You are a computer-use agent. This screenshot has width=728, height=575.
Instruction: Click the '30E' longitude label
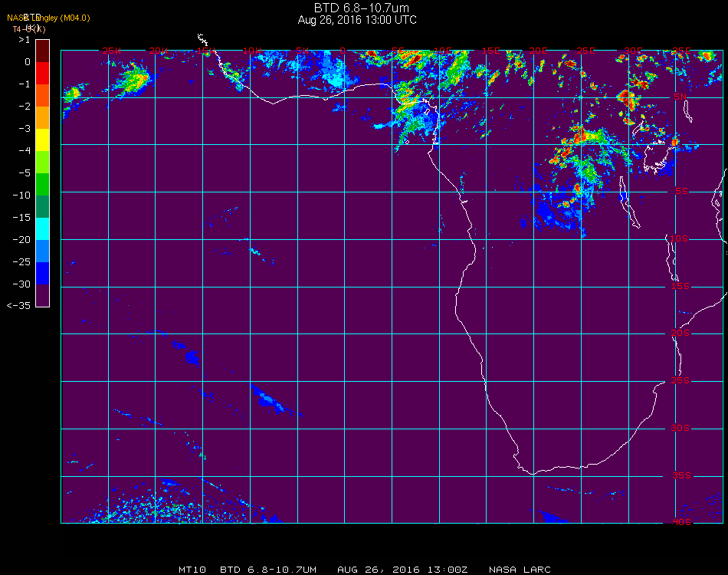[x=633, y=51]
